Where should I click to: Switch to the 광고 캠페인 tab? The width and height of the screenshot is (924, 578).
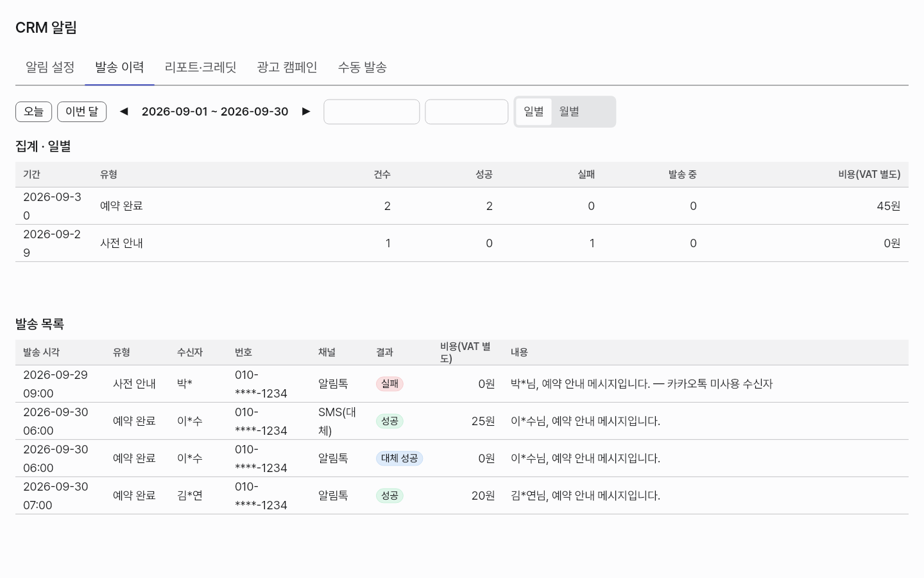tap(287, 67)
